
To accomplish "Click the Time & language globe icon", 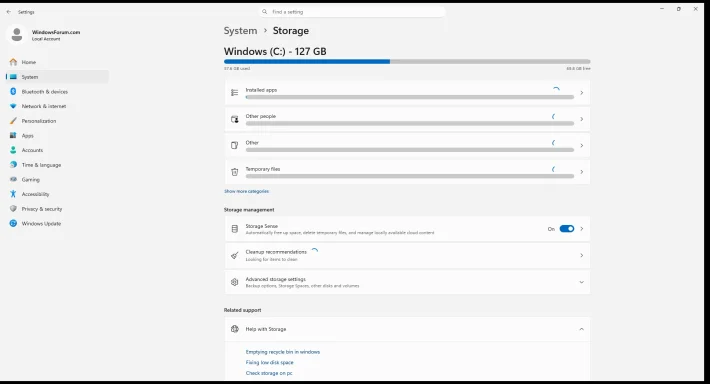I will tap(13, 165).
